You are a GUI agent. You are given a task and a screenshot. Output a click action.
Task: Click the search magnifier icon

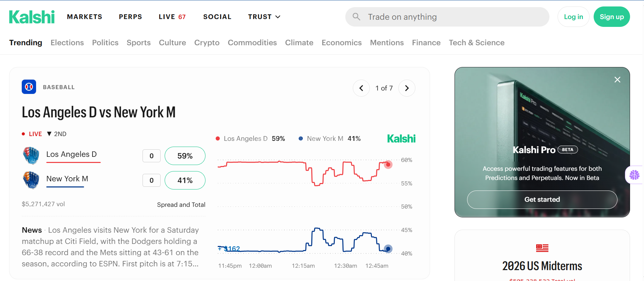click(x=356, y=17)
